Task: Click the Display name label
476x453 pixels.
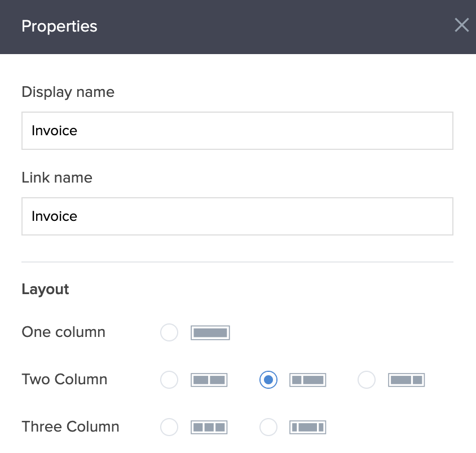Action: coord(68,92)
